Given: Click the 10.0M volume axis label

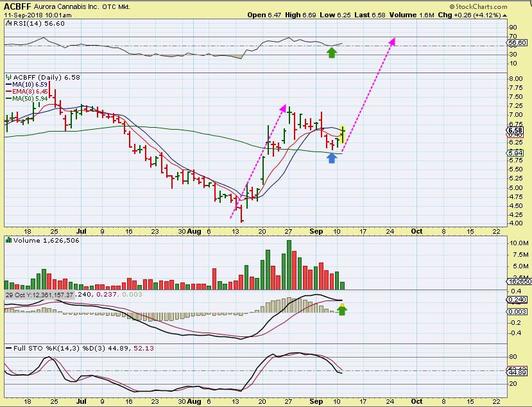Looking at the screenshot, I should click(519, 243).
